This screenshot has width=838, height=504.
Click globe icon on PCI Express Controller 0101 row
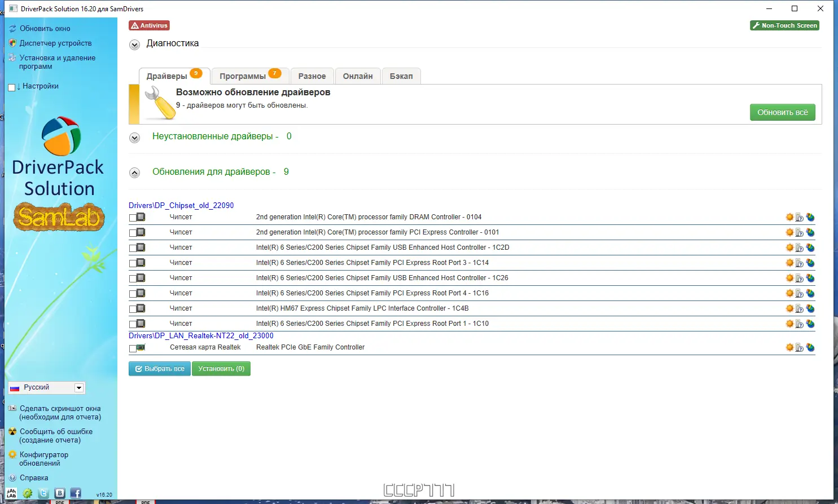click(810, 232)
